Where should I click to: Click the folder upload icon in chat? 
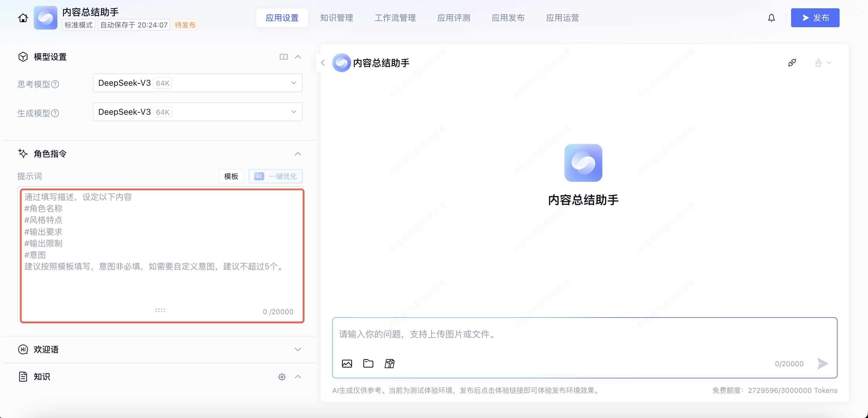point(368,363)
